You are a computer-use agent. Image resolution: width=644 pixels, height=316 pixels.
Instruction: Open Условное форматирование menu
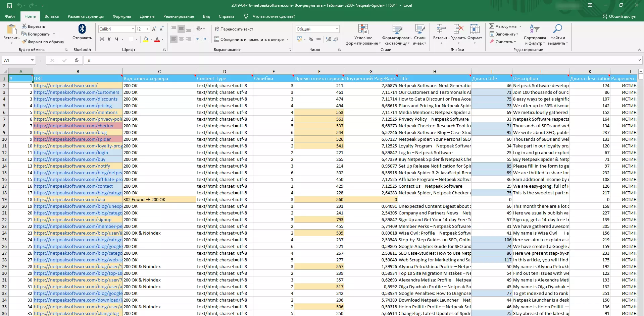(363, 34)
